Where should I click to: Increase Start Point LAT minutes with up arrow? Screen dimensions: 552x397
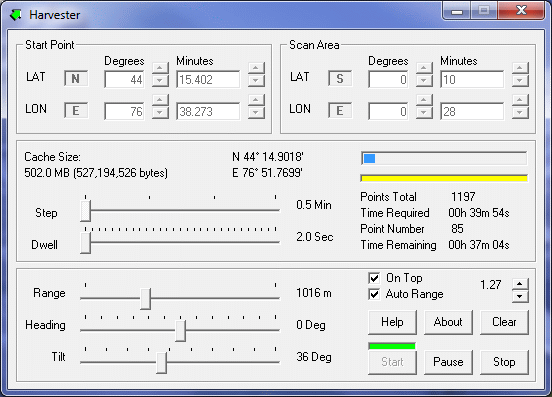tap(256, 68)
